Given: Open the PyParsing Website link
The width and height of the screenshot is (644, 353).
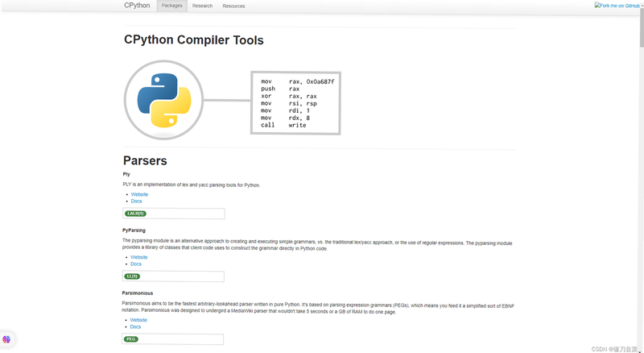Looking at the screenshot, I should [138, 257].
